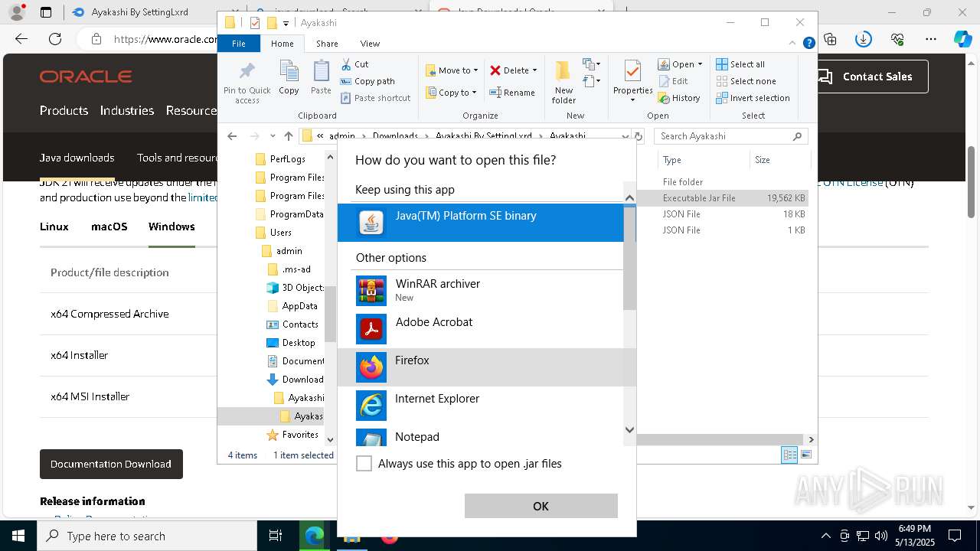Click the Rename ribbon button
980x551 pixels.
point(512,93)
